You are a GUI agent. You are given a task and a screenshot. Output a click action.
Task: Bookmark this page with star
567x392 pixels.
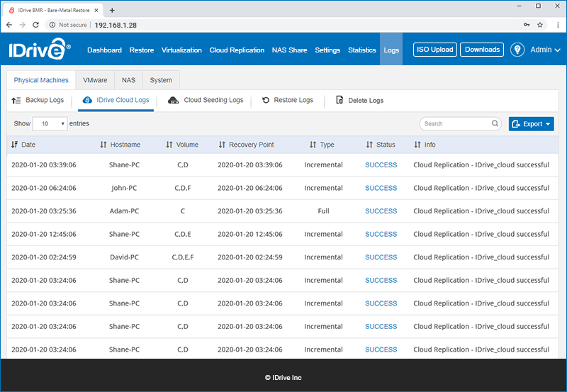pos(540,25)
